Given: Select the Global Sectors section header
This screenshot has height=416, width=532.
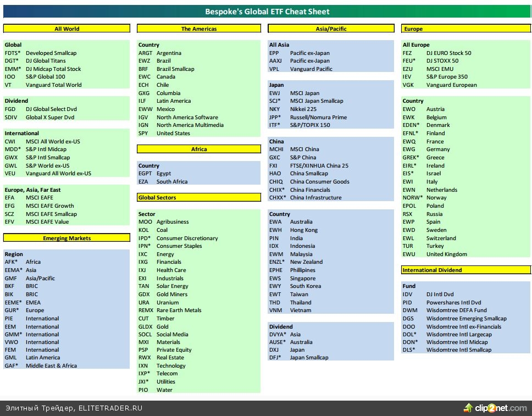Looking at the screenshot, I should (199, 197).
